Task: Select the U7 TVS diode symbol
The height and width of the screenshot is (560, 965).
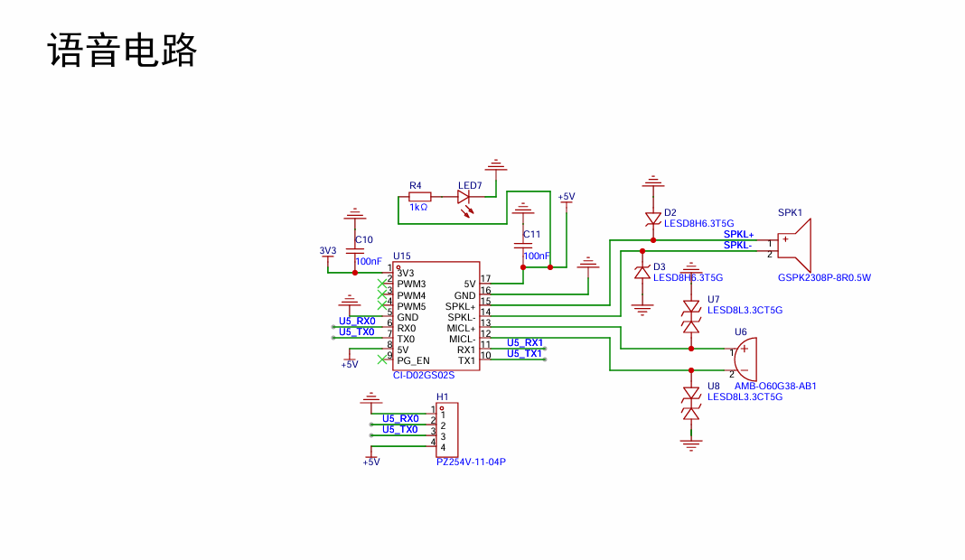Action: (x=691, y=316)
